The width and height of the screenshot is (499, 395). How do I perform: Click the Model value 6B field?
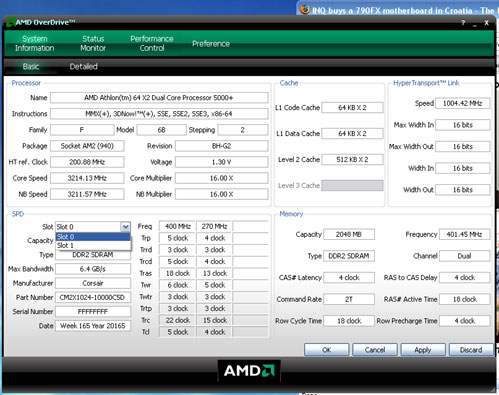[161, 130]
